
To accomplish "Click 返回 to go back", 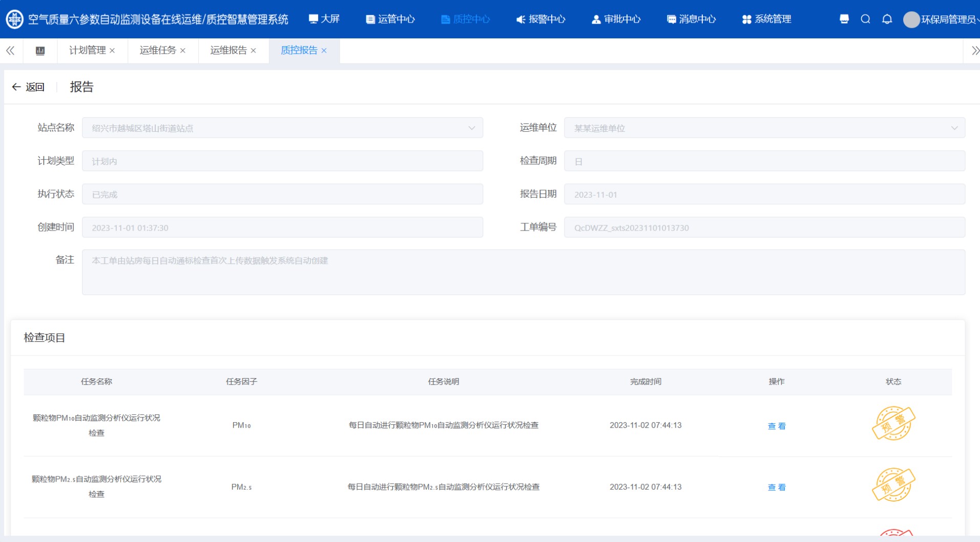I will 29,87.
